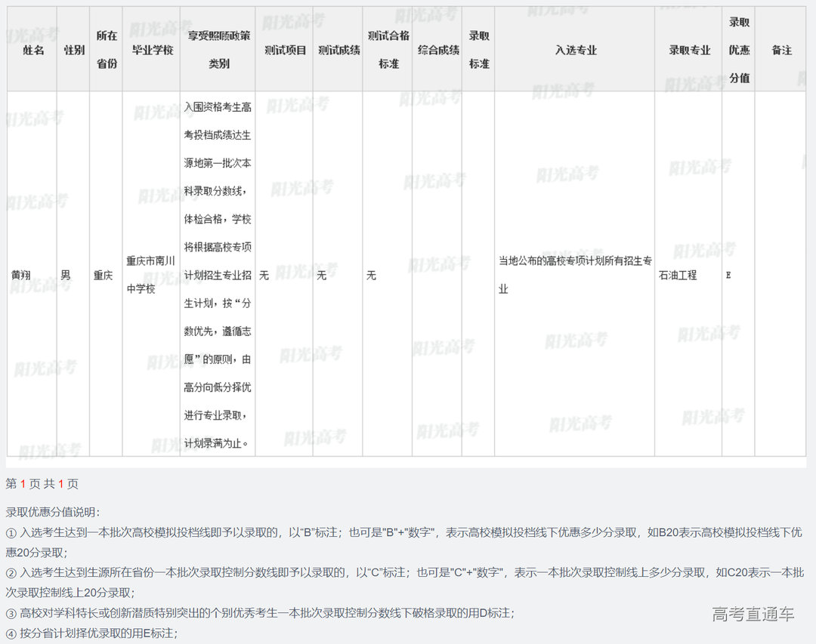Image resolution: width=816 pixels, height=644 pixels.
Task: Click the 备注 column header
Action: (x=781, y=50)
